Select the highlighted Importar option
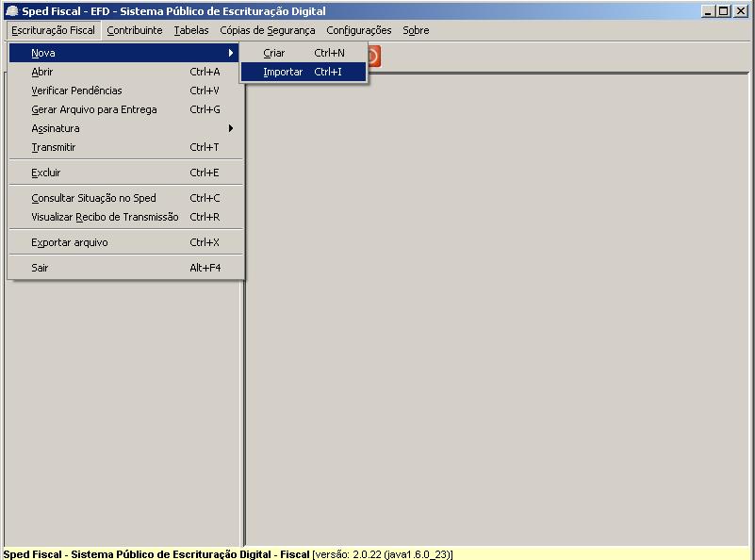755x560 pixels. [304, 72]
